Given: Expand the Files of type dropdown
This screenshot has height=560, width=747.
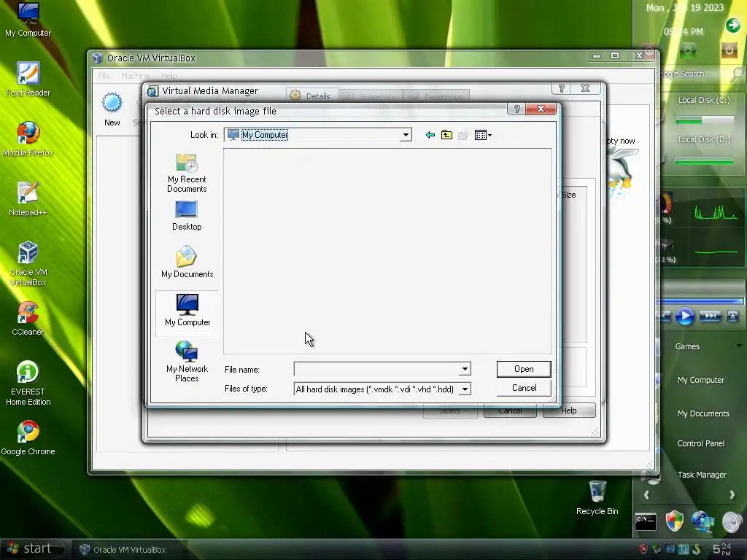Looking at the screenshot, I should (x=465, y=389).
